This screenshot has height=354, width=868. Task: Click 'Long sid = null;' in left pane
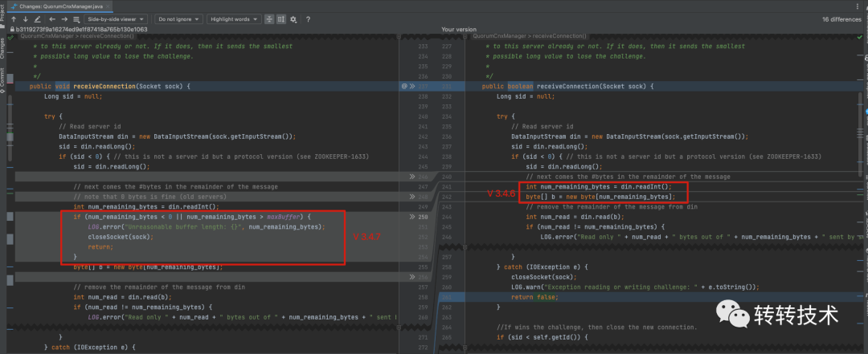coord(73,96)
